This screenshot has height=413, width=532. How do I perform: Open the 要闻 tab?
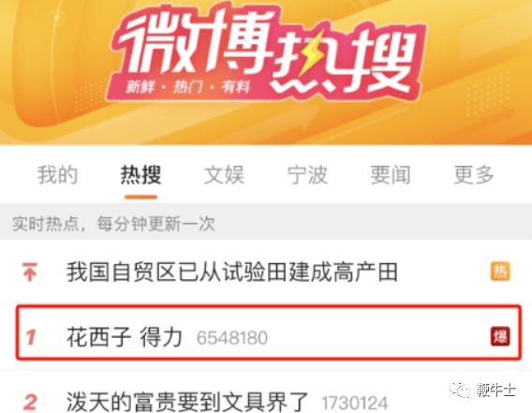(391, 175)
